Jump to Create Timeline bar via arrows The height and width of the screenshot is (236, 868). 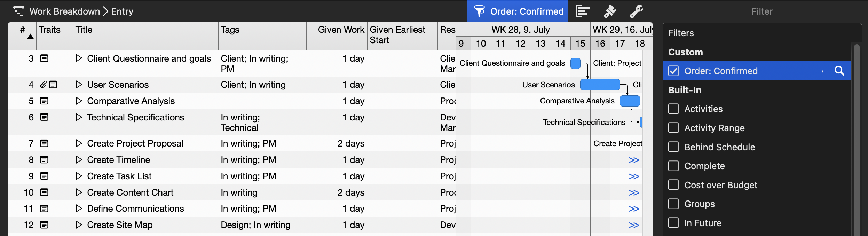coord(634,160)
